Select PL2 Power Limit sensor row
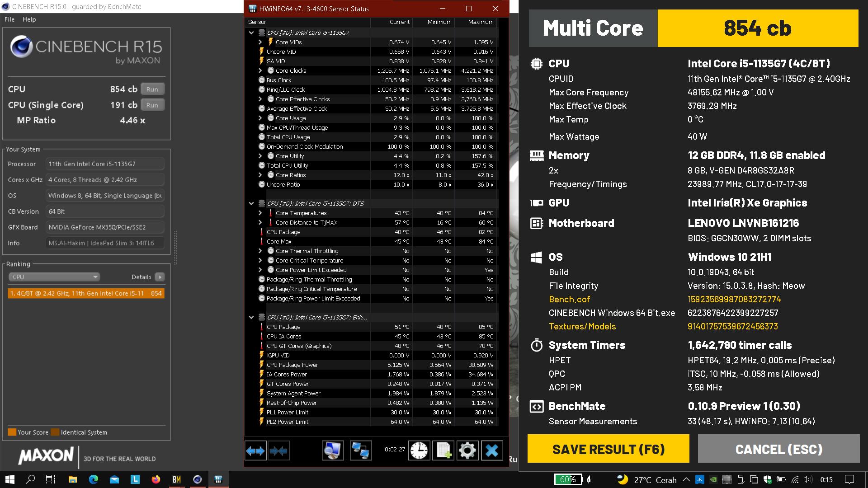868x488 pixels. click(371, 422)
